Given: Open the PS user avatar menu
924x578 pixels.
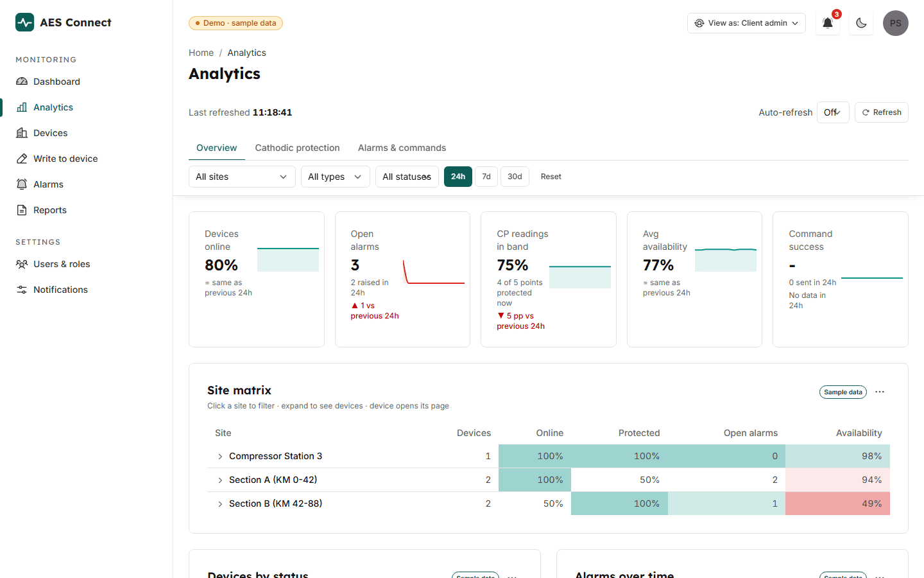Looking at the screenshot, I should 896,23.
